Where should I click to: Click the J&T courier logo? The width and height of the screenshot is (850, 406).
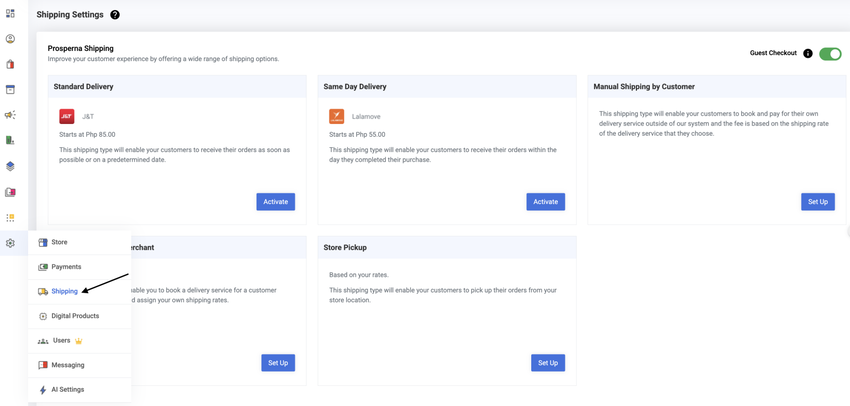(x=67, y=117)
